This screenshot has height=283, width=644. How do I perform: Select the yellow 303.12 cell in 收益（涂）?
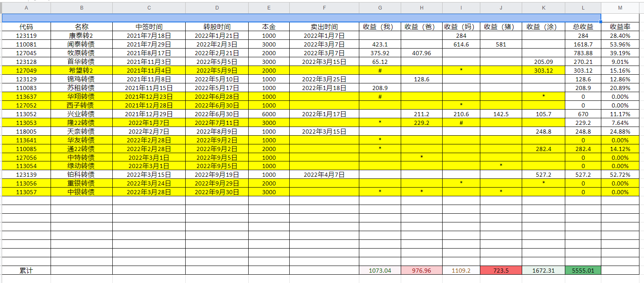point(543,71)
